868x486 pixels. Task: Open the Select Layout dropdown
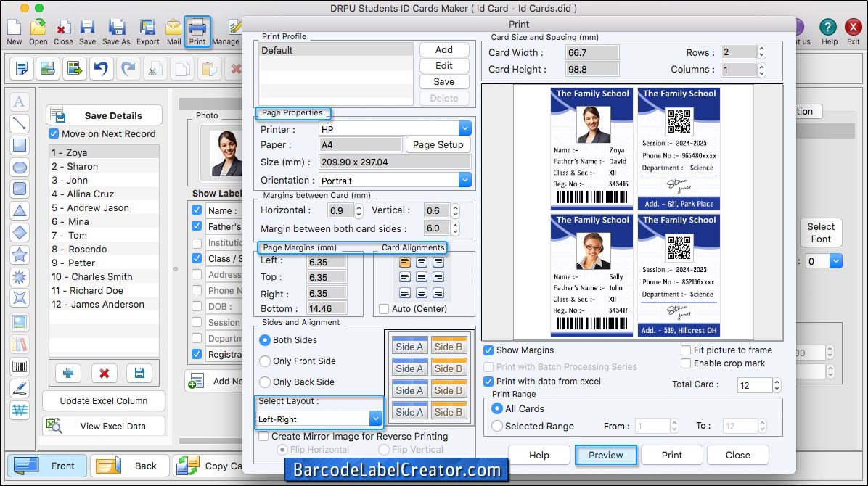click(x=375, y=419)
